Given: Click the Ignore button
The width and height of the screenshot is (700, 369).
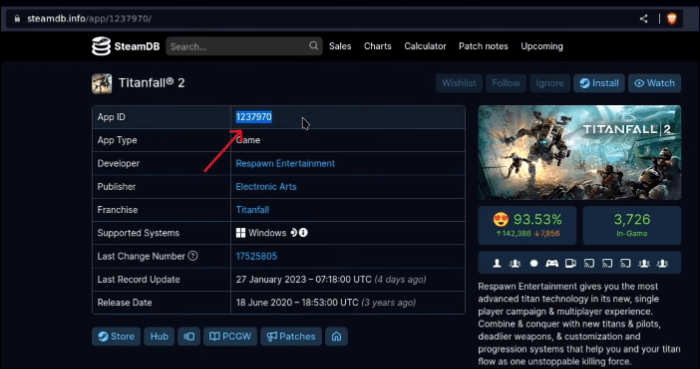Looking at the screenshot, I should [x=550, y=83].
